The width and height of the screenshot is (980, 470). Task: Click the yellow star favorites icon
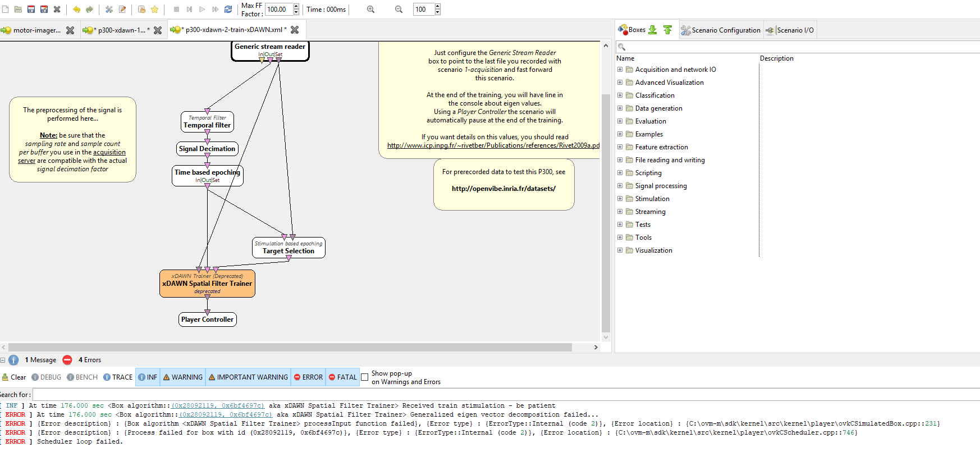click(x=154, y=9)
